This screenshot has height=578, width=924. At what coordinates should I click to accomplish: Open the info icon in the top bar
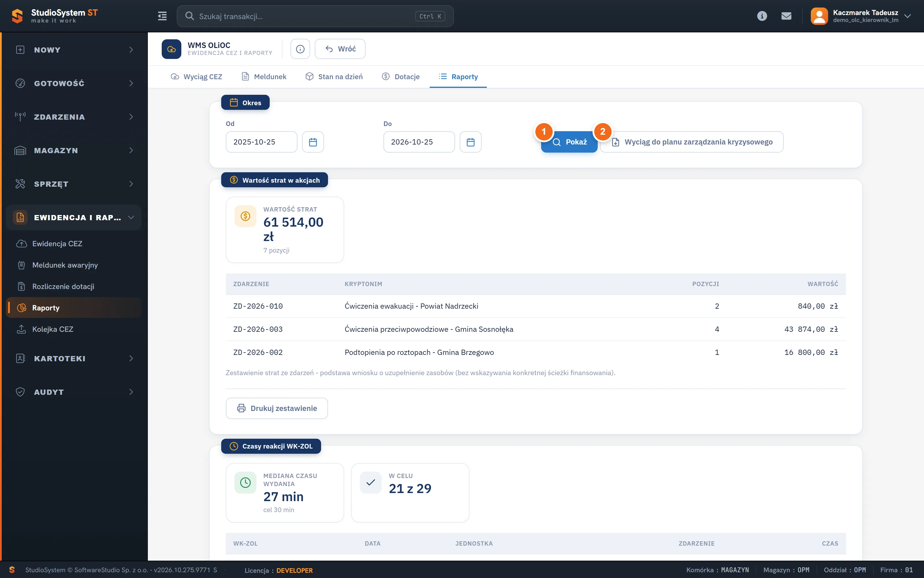(762, 16)
